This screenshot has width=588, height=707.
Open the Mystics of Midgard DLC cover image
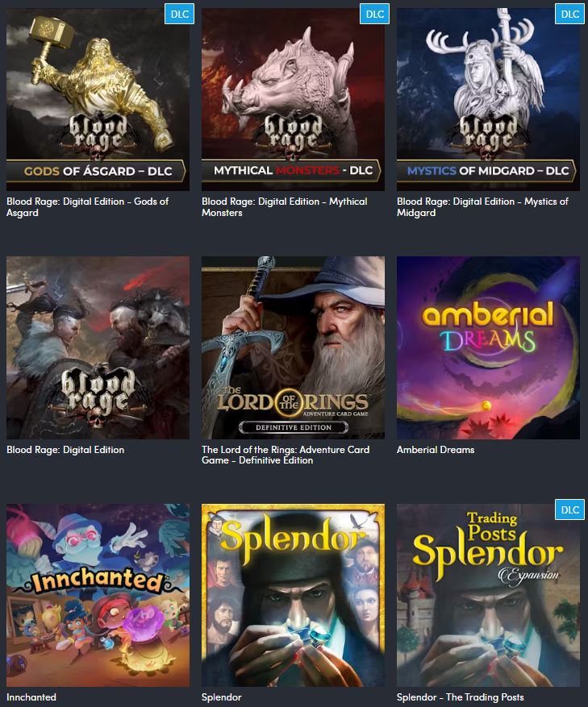coord(488,99)
